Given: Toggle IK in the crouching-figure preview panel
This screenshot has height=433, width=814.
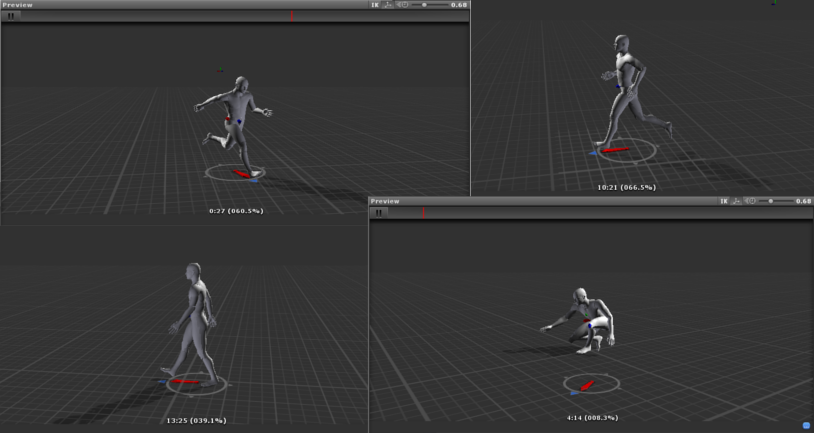Looking at the screenshot, I should [724, 201].
